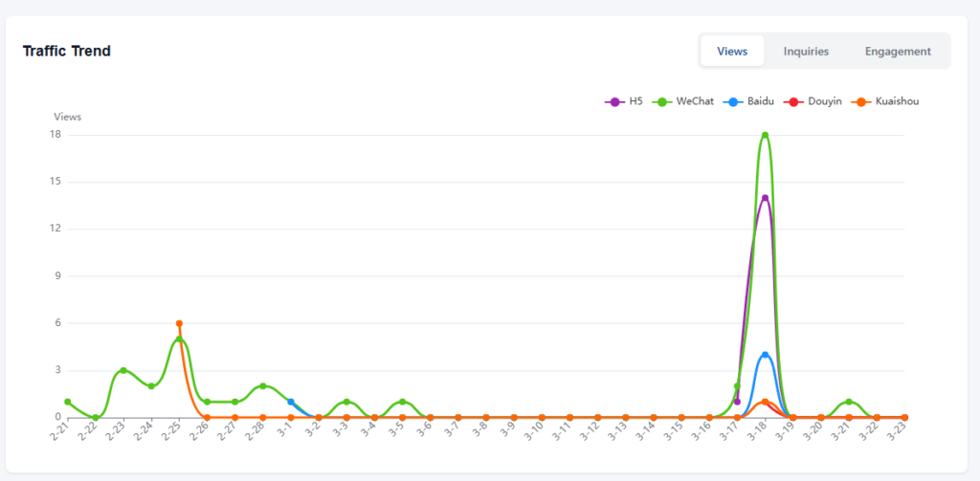Click Baidu peak point on 3-18
The height and width of the screenshot is (481, 980).
point(765,355)
